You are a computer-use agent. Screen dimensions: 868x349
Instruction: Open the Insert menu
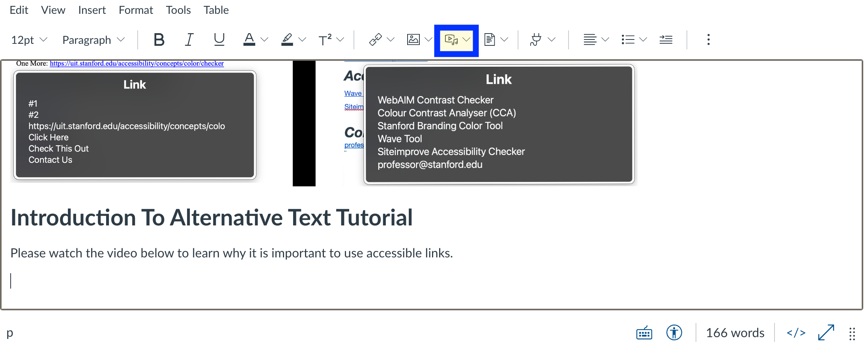pos(92,10)
